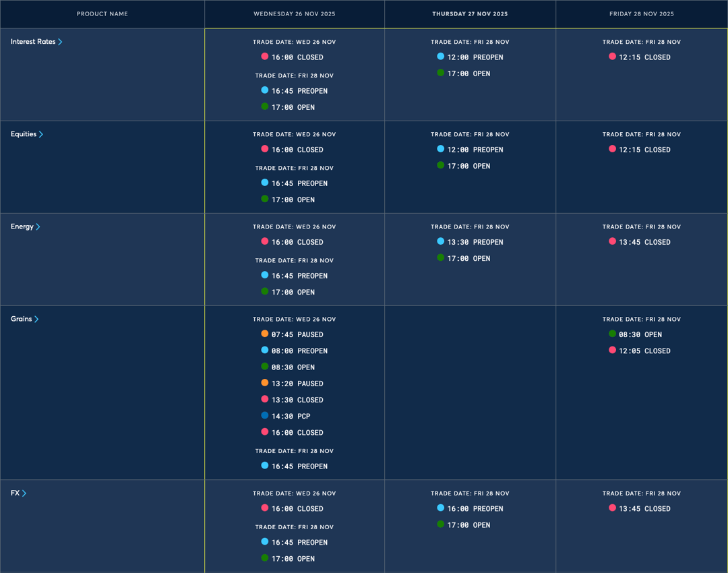Screen dimensions: 728x573
Task: Select the WEDNESDAY 26 NOV 2025 column header
Action: click(x=295, y=13)
